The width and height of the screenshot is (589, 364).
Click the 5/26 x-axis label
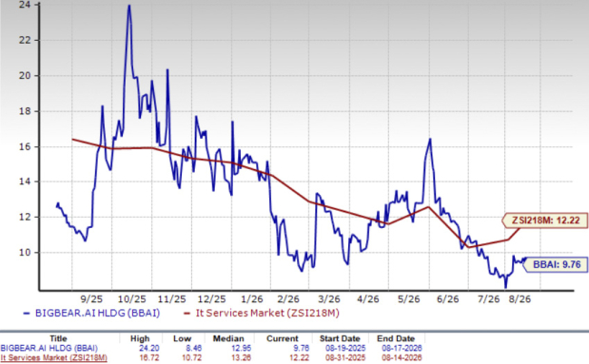click(x=409, y=299)
